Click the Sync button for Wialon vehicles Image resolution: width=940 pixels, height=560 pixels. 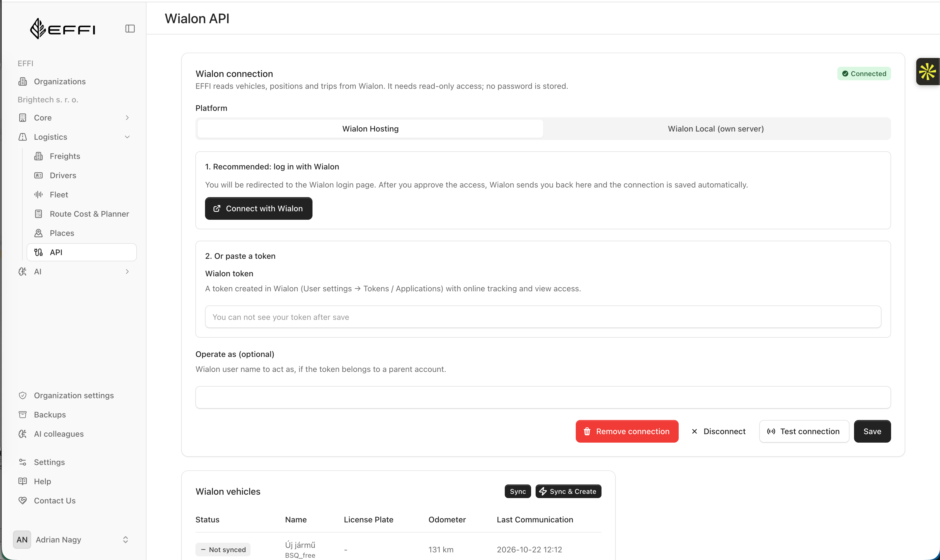[518, 491]
